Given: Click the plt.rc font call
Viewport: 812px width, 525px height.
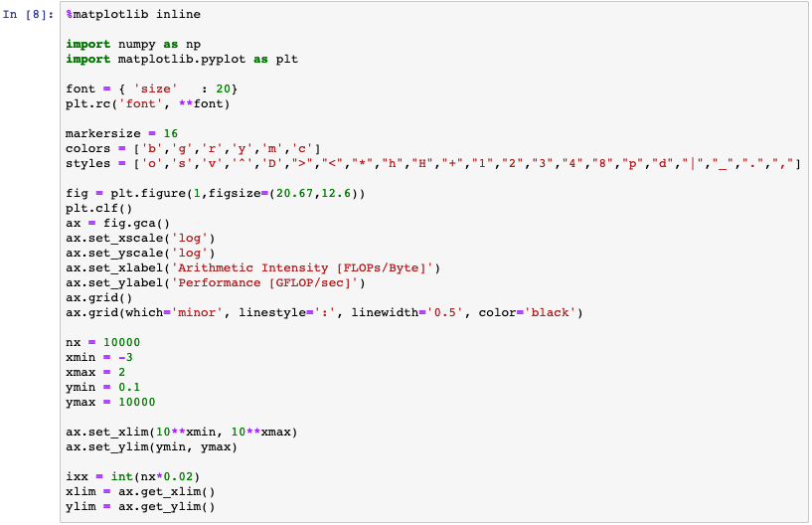Looking at the screenshot, I should coord(147,103).
